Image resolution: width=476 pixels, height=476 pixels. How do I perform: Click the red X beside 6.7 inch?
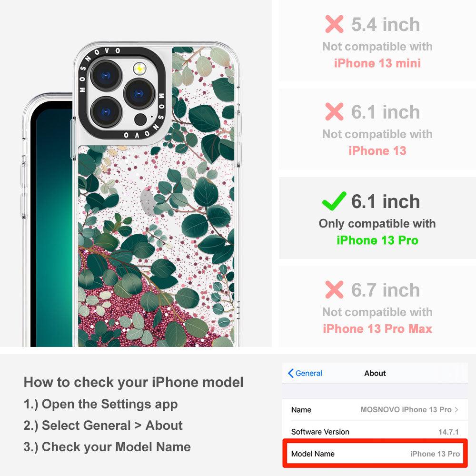tap(334, 289)
